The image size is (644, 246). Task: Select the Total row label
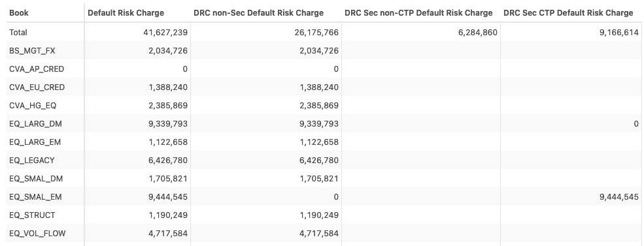(18, 33)
